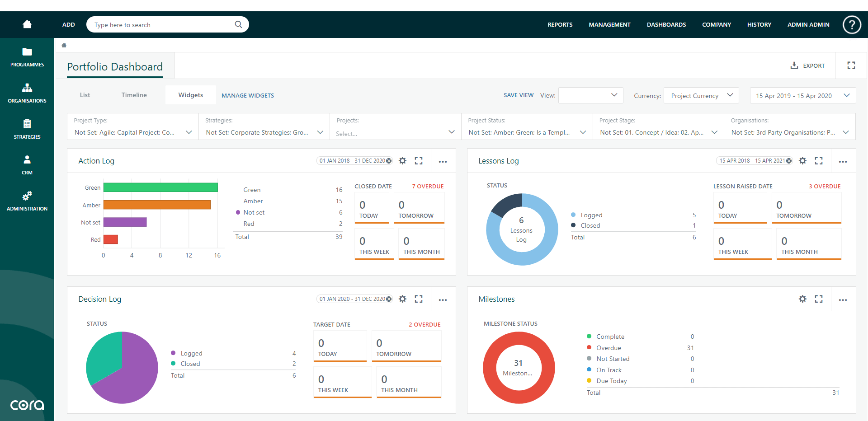This screenshot has width=868, height=421.
Task: Open help question mark icon
Action: [852, 24]
